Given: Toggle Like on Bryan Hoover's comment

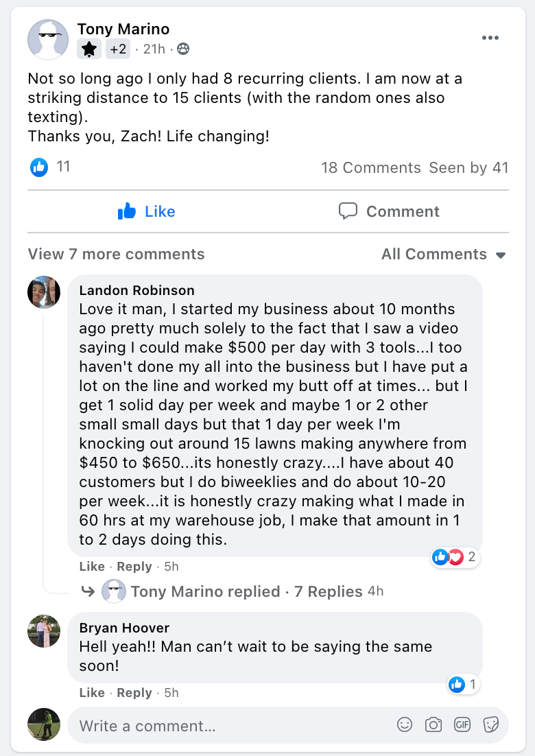Looking at the screenshot, I should click(92, 693).
